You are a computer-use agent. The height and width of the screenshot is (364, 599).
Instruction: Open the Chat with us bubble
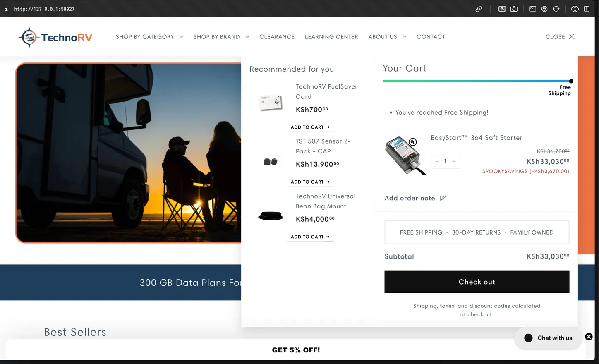pyautogui.click(x=548, y=338)
